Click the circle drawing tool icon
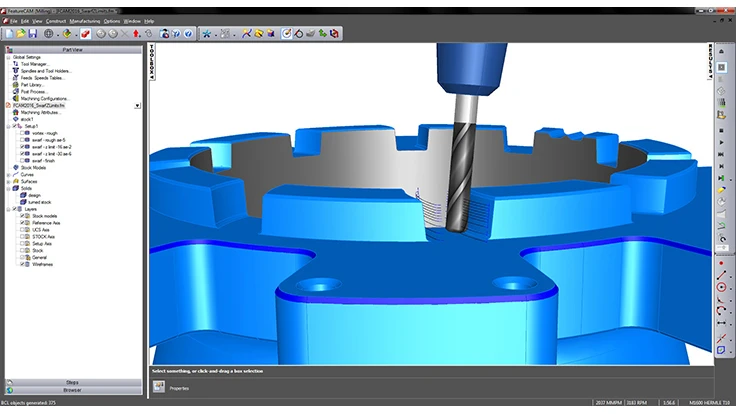This screenshot has height=414, width=736. pyautogui.click(x=721, y=287)
